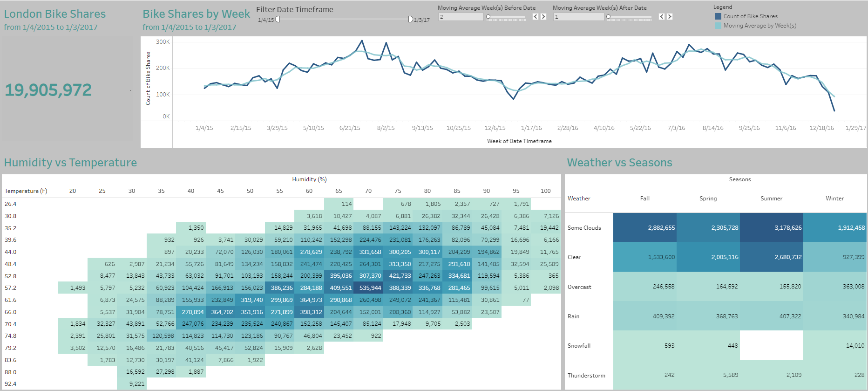This screenshot has height=391, width=868.
Task: Click the Moving Average After Date value field
Action: tap(578, 17)
